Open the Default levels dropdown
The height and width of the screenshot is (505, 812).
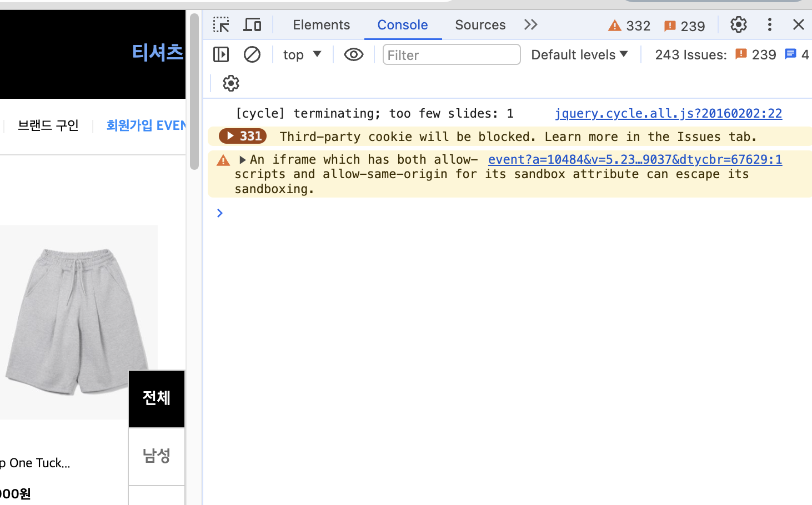click(579, 54)
